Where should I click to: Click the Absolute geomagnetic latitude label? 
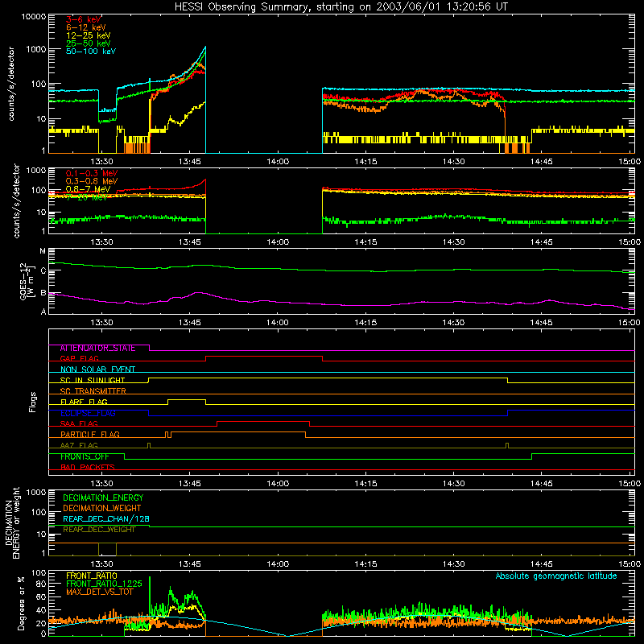point(556,576)
